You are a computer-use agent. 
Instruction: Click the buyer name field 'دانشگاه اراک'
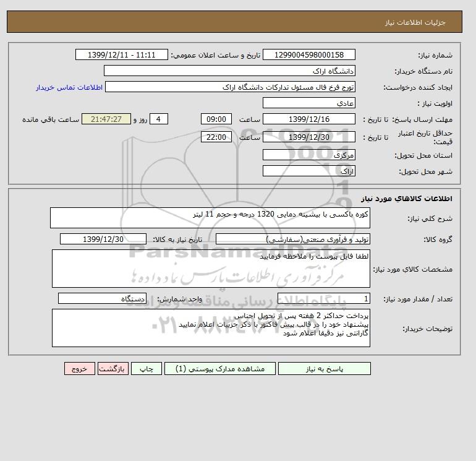[229, 71]
